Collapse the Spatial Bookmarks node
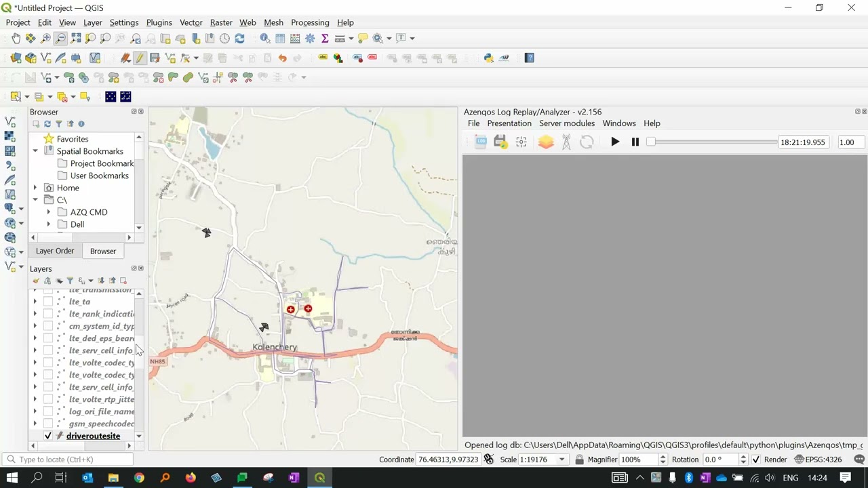868x488 pixels. point(35,151)
